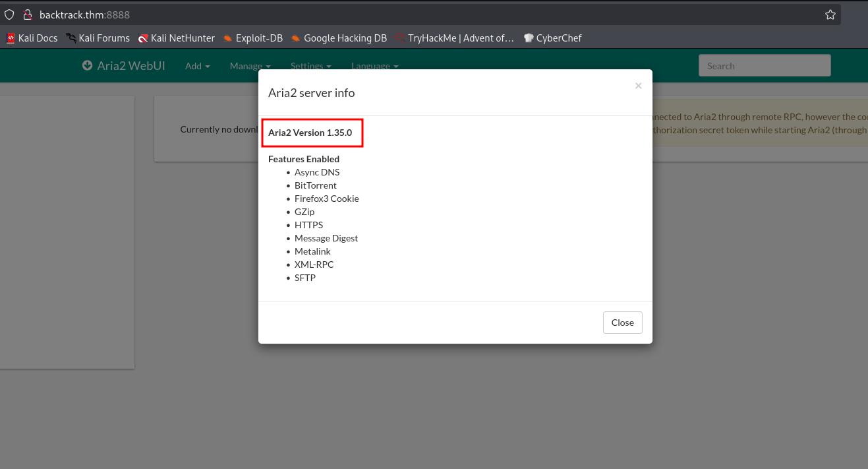This screenshot has width=868, height=469.
Task: Expand the Add dropdown menu
Action: (197, 66)
